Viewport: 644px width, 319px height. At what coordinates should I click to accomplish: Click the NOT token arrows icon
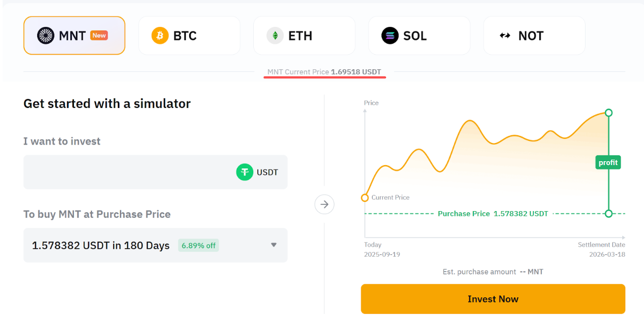click(505, 36)
